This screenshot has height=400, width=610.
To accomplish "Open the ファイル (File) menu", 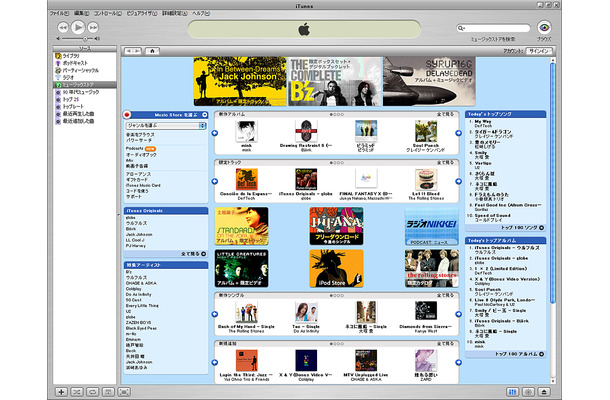I will click(x=59, y=13).
